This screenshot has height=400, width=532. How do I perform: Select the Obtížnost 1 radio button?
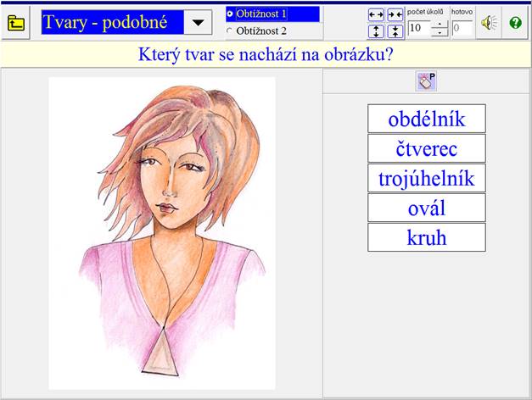(230, 14)
